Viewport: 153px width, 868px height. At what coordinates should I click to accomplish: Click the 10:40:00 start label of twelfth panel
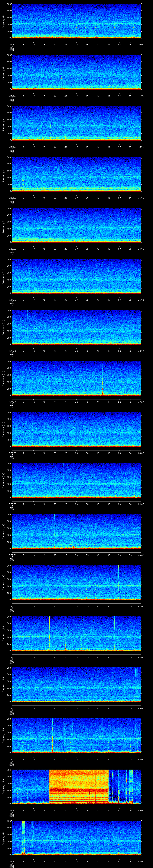coord(12,606)
